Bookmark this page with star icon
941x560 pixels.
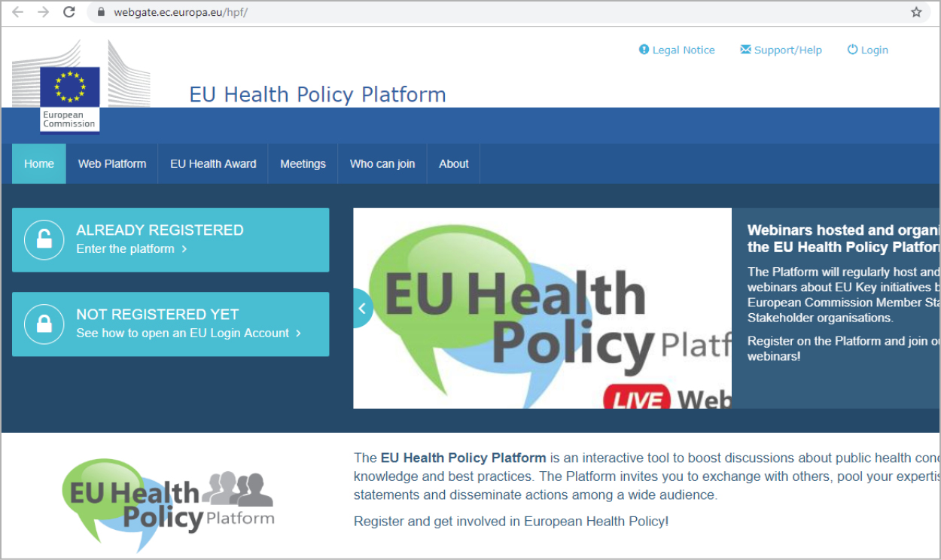[x=916, y=12]
